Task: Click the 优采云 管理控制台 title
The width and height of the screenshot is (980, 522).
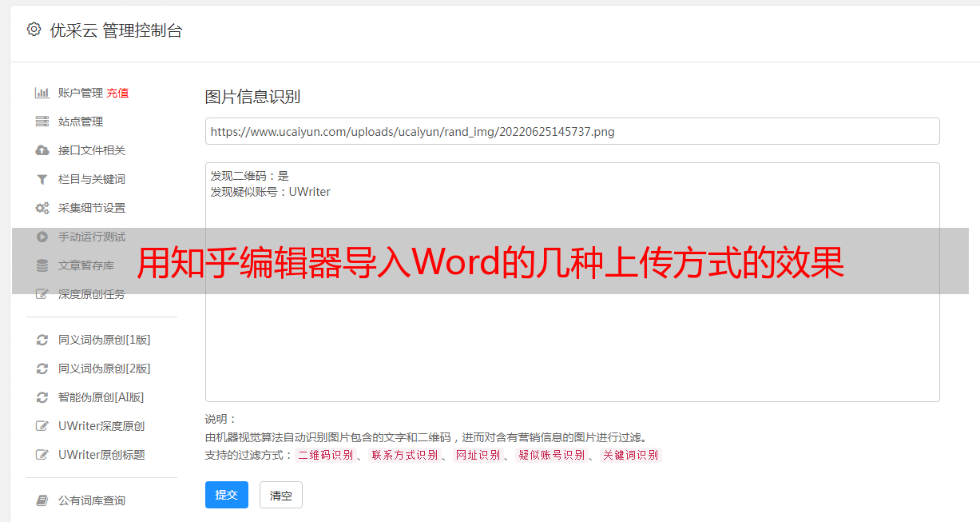Action: 116,30
